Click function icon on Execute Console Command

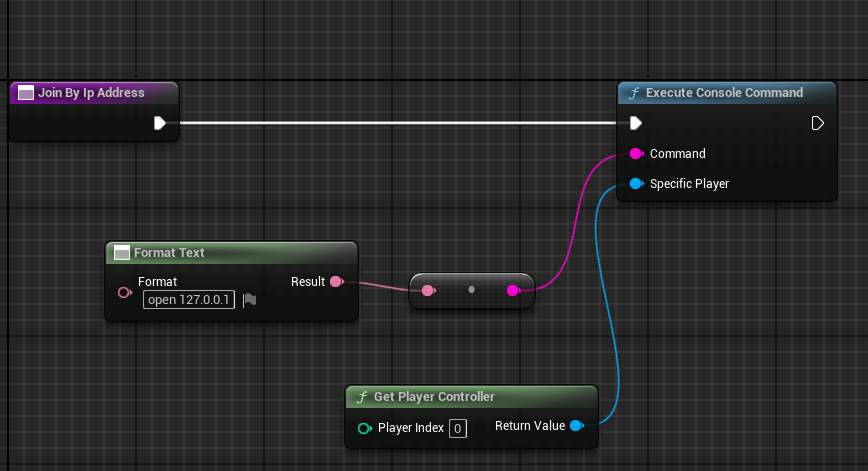pos(634,93)
